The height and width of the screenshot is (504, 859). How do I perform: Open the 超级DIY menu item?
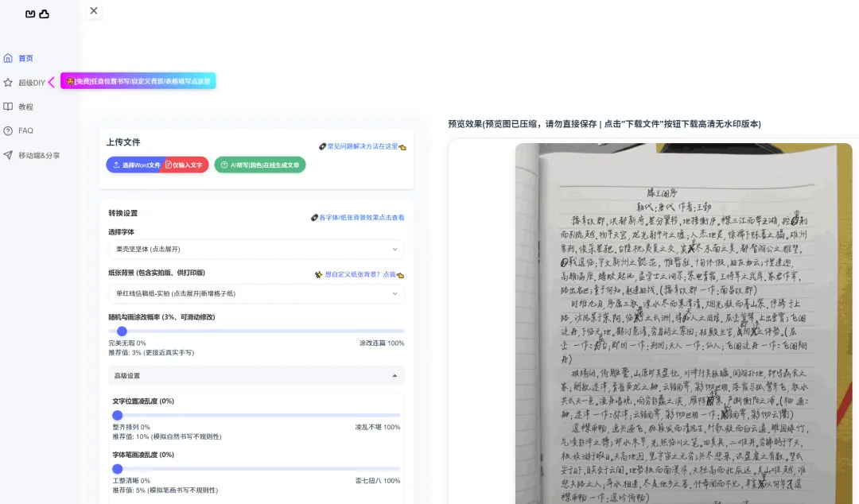click(32, 83)
